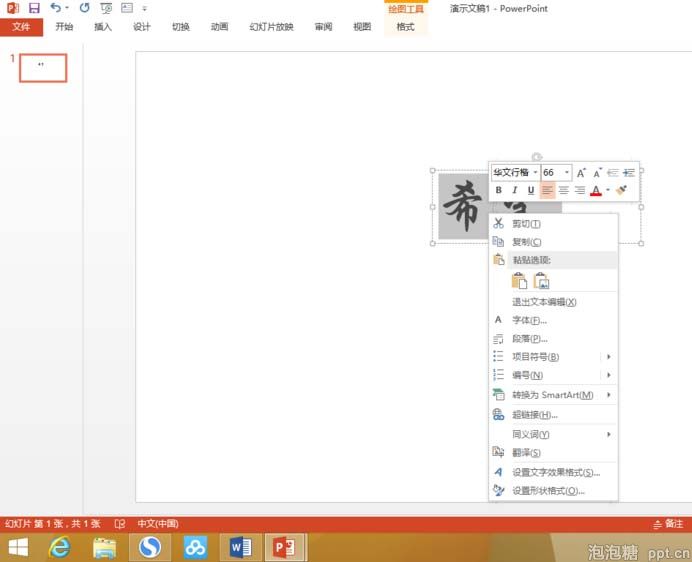Toggle the 备注 notes button
692x562 pixels.
click(668, 524)
